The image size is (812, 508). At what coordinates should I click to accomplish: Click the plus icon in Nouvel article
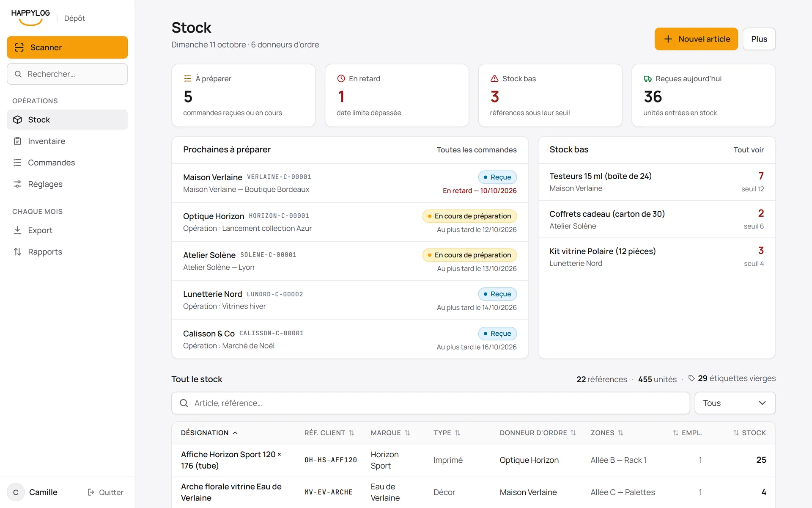[668, 39]
